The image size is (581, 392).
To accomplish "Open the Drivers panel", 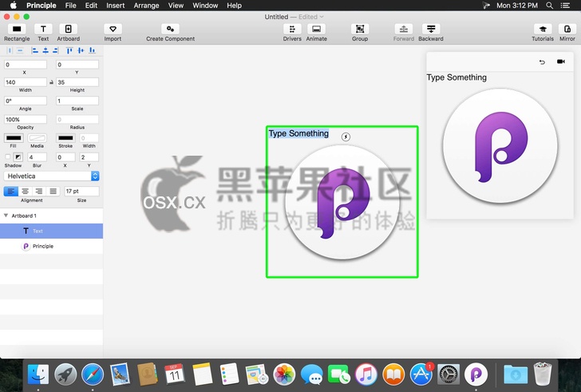I will coord(292,30).
